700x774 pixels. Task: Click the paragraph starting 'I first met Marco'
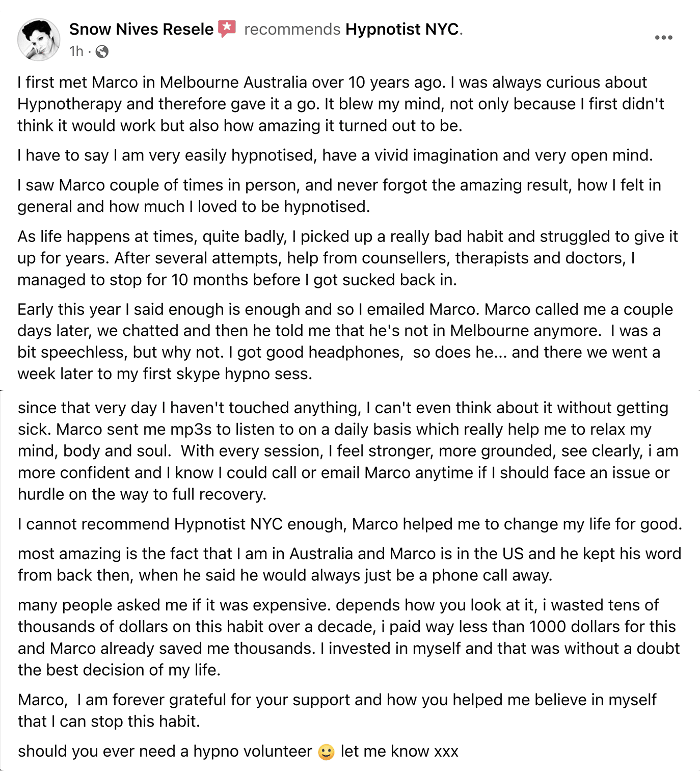tap(341, 104)
